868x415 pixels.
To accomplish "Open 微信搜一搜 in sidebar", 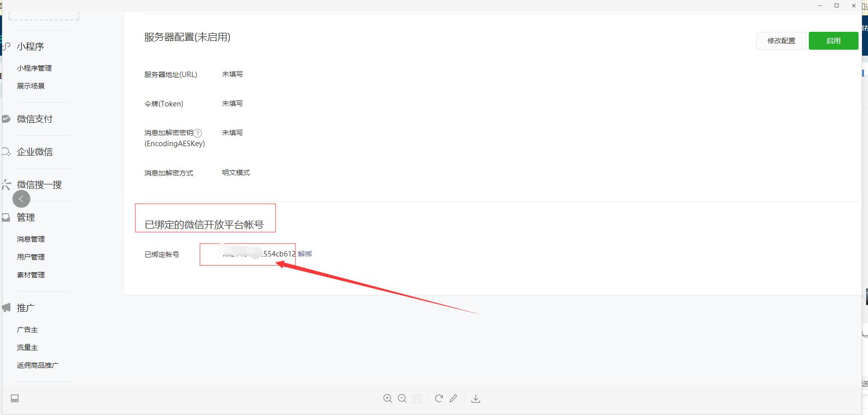I will click(x=39, y=185).
